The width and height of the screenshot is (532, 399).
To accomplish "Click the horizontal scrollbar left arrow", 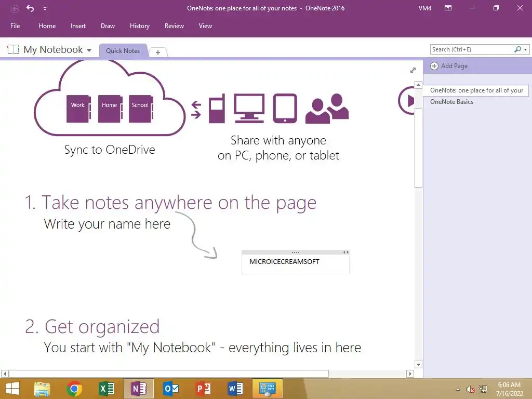I will point(5,374).
